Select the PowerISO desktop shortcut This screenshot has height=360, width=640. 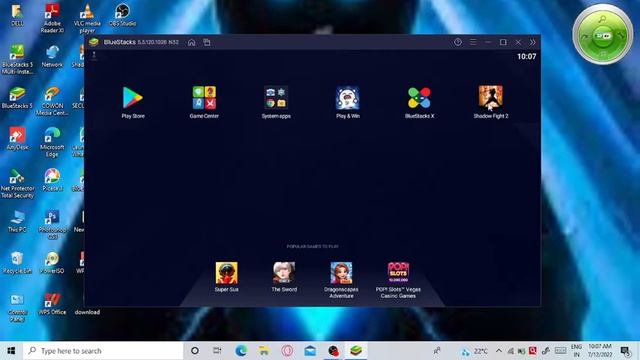pos(52,263)
